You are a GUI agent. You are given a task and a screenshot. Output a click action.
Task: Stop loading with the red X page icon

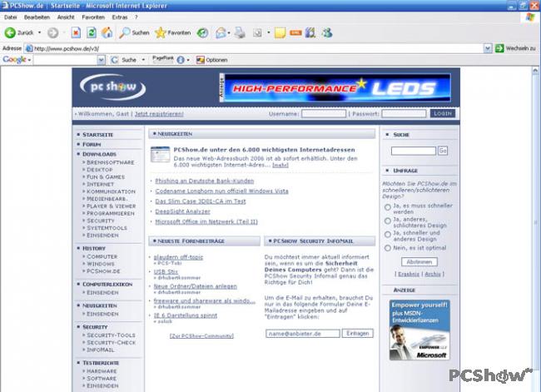click(x=76, y=32)
